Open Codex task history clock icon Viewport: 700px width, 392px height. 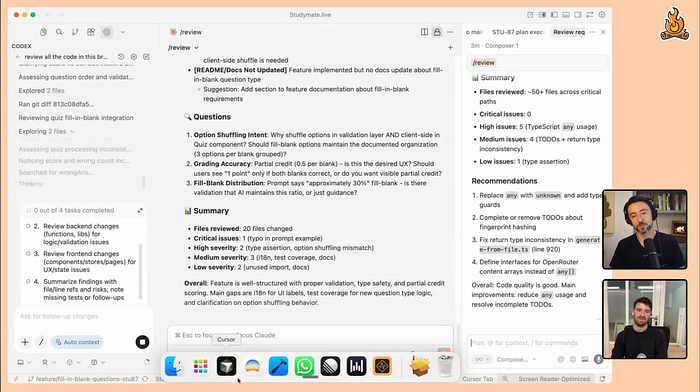point(121,57)
